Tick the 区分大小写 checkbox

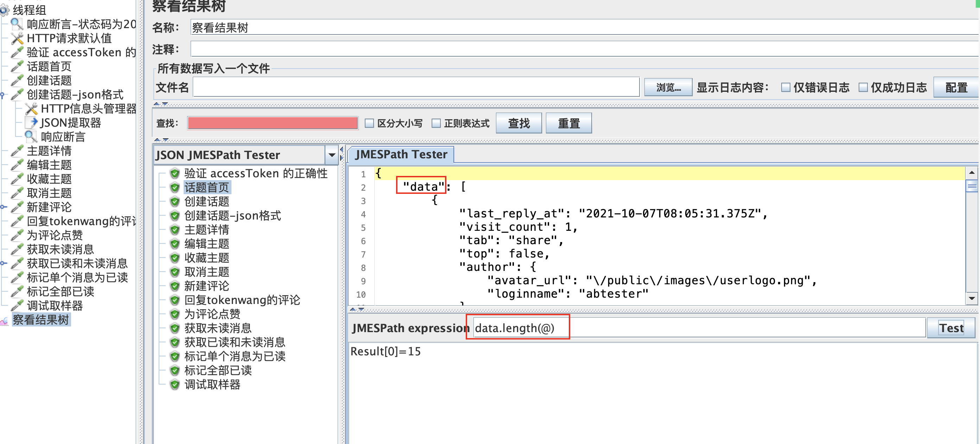(369, 123)
